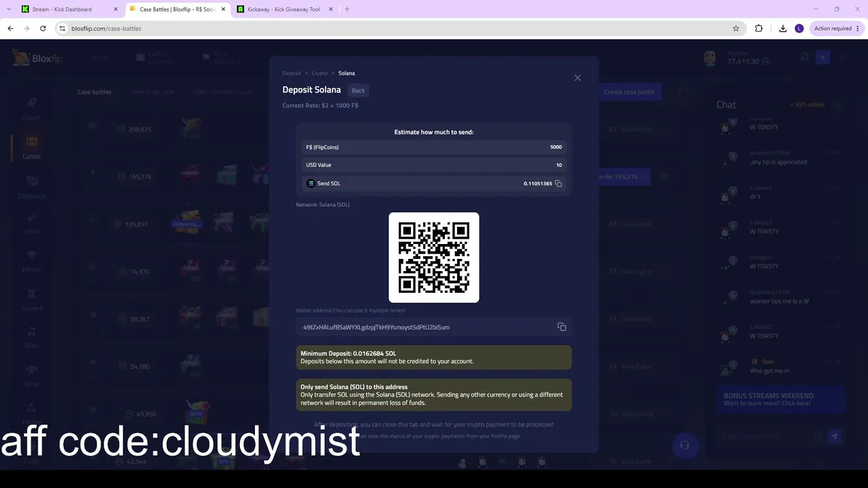Click the logout icon in Bloxflip header
Screen dimensions: 868x488
pyautogui.click(x=843, y=58)
